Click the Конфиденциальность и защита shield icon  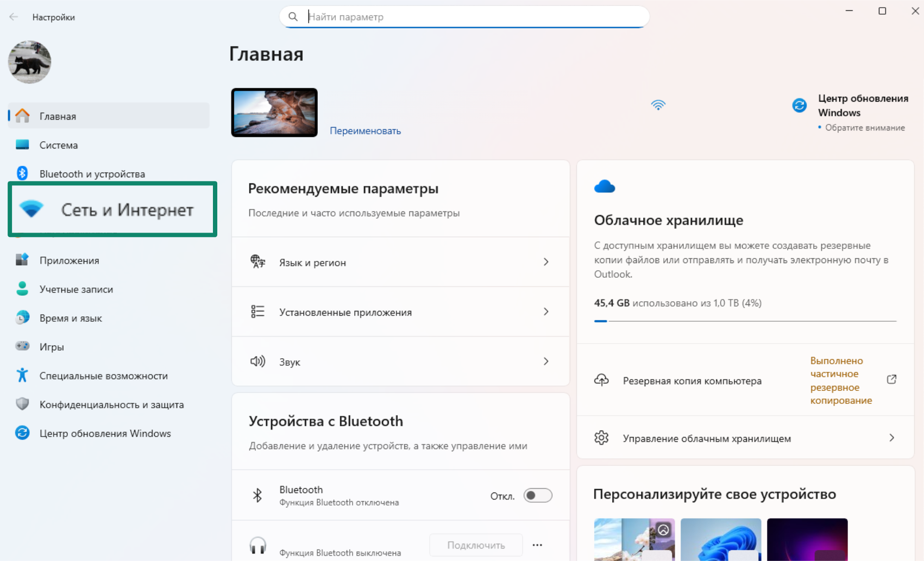click(22, 404)
